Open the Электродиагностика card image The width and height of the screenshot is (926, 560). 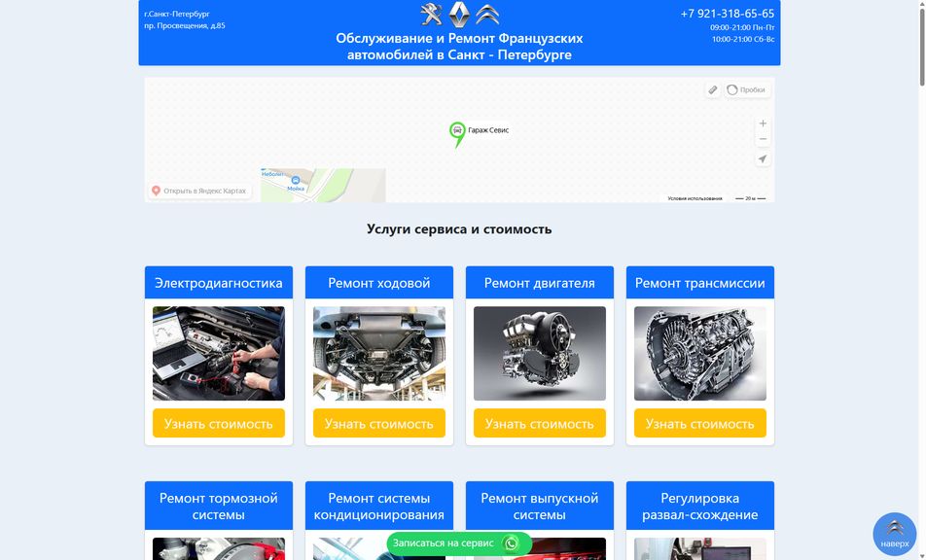coord(219,354)
